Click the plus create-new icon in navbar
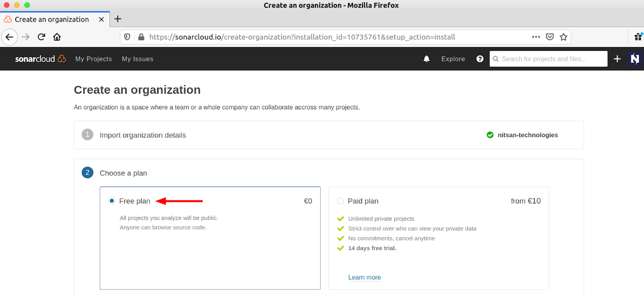Viewport: 644px width, 296px height. click(x=617, y=59)
